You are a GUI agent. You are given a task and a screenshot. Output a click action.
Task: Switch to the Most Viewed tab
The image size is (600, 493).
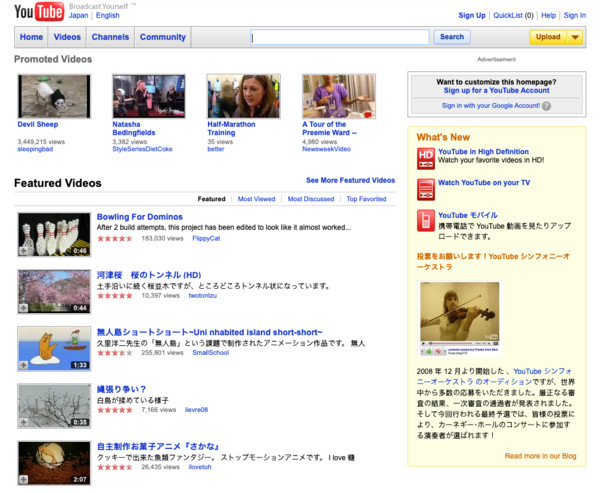click(x=257, y=199)
